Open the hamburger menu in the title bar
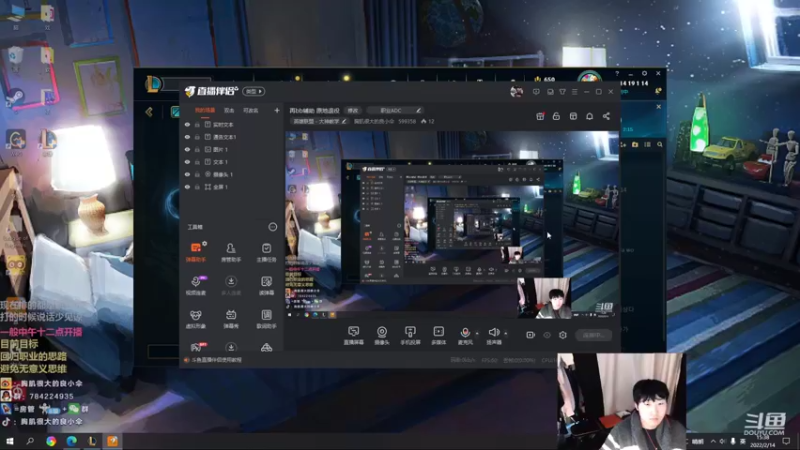The height and width of the screenshot is (450, 800). [574, 92]
